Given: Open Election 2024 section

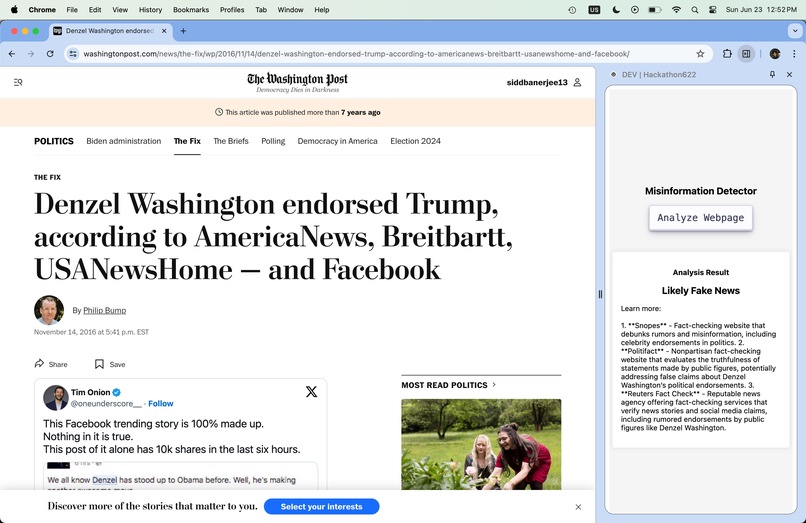Looking at the screenshot, I should (x=415, y=141).
